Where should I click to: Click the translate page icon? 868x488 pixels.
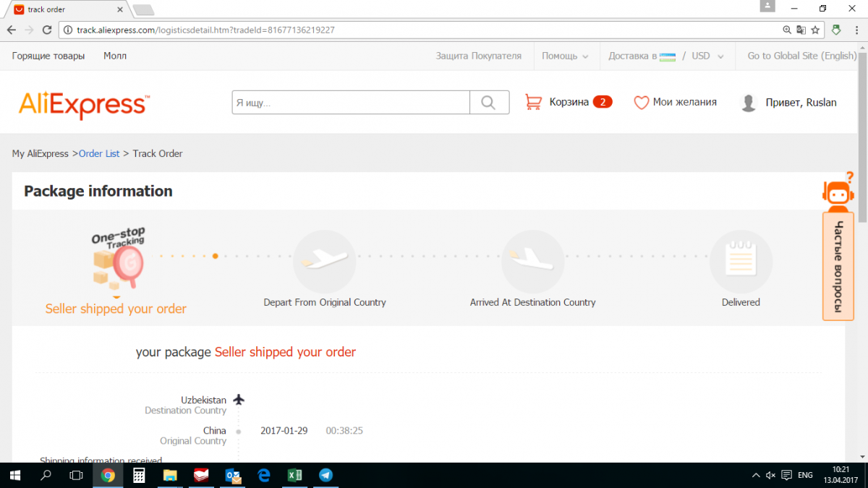click(801, 30)
